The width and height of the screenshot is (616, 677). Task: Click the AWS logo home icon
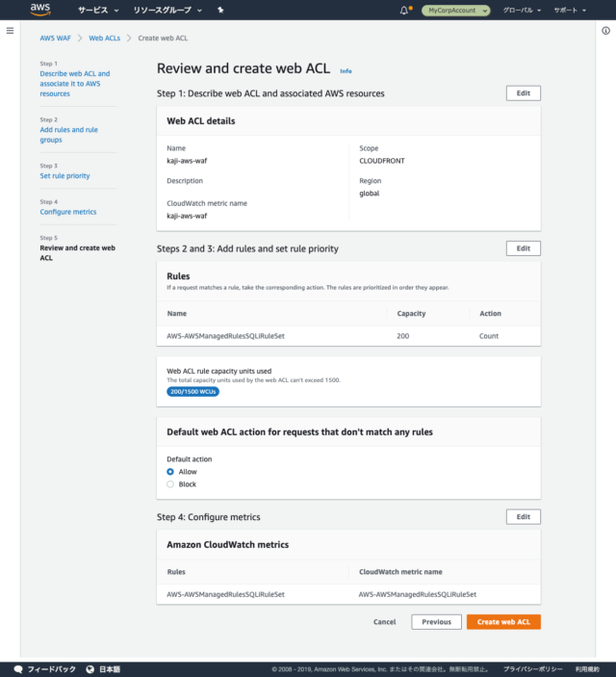click(40, 10)
